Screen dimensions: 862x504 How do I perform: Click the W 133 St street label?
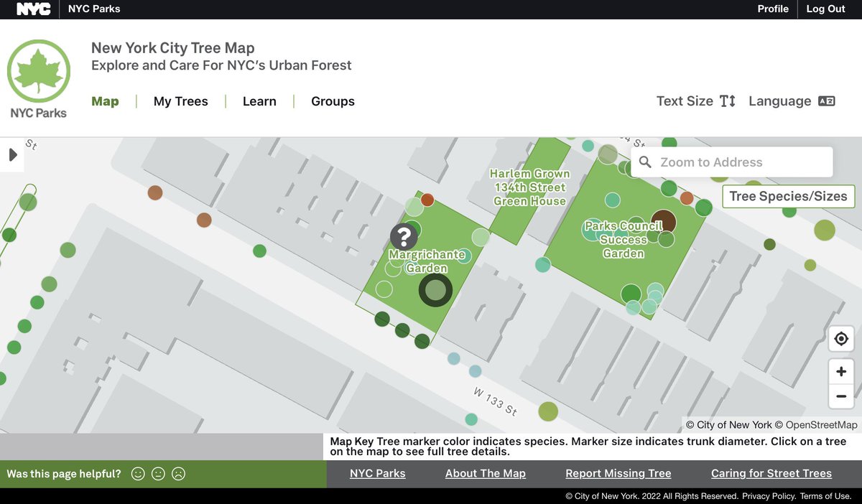[495, 401]
